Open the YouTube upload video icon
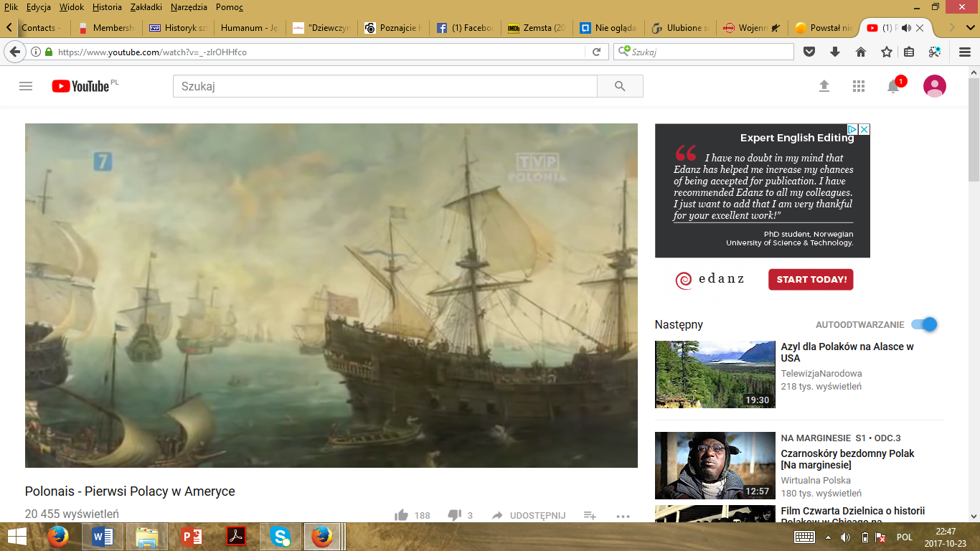 pos(824,86)
